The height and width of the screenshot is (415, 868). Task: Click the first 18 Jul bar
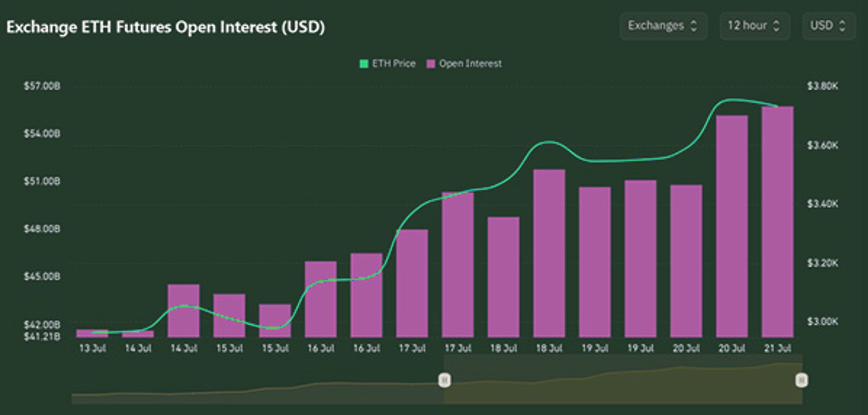504,277
